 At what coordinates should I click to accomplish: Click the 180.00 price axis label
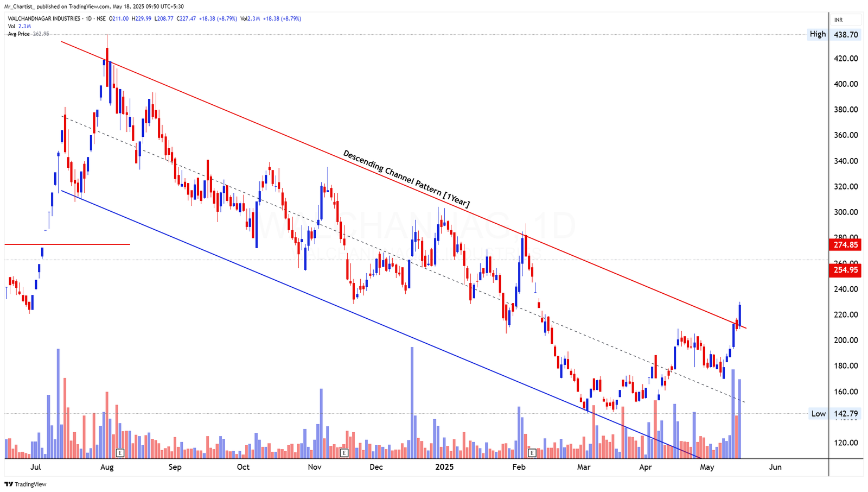846,366
